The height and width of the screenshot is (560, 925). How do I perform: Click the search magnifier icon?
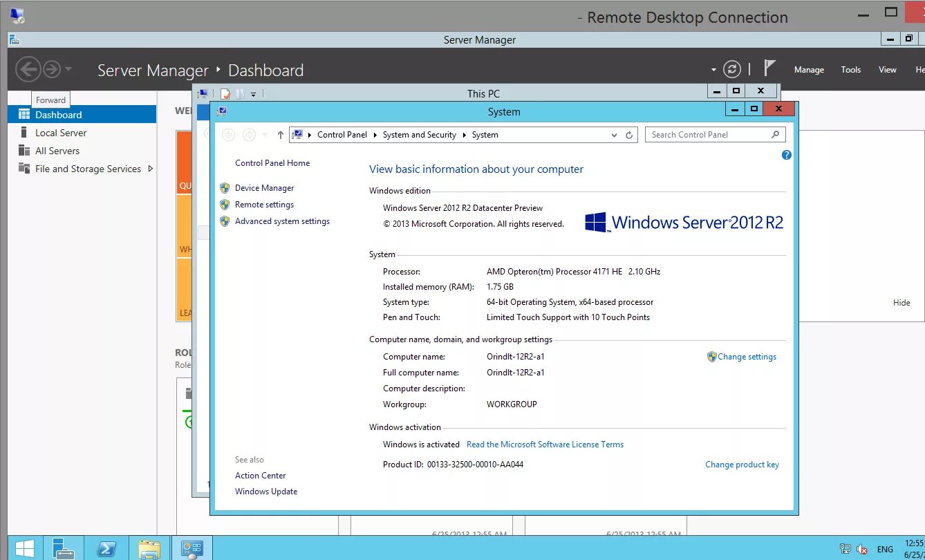click(x=775, y=135)
